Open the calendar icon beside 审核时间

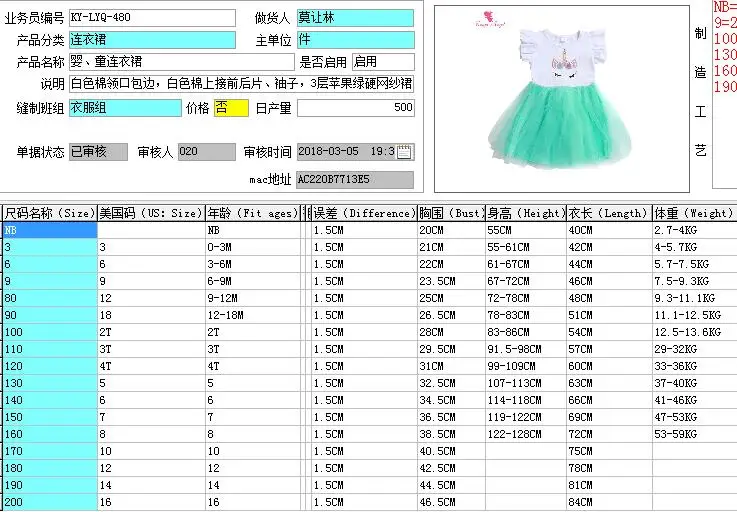(x=404, y=152)
